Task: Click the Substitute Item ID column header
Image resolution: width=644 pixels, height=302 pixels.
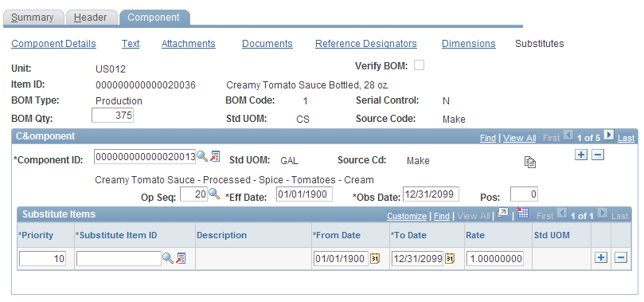Action: coord(116,235)
